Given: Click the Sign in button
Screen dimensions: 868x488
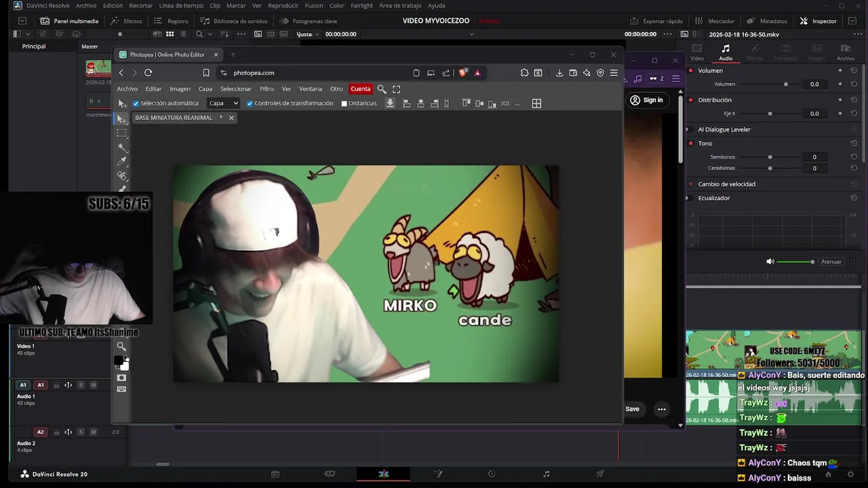Looking at the screenshot, I should coord(646,100).
